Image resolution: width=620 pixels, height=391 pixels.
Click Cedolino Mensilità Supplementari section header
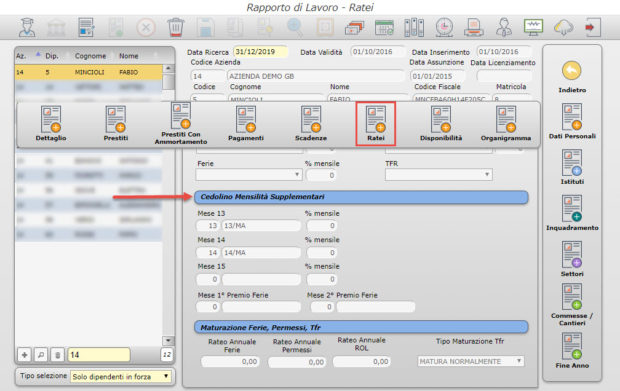(x=361, y=197)
